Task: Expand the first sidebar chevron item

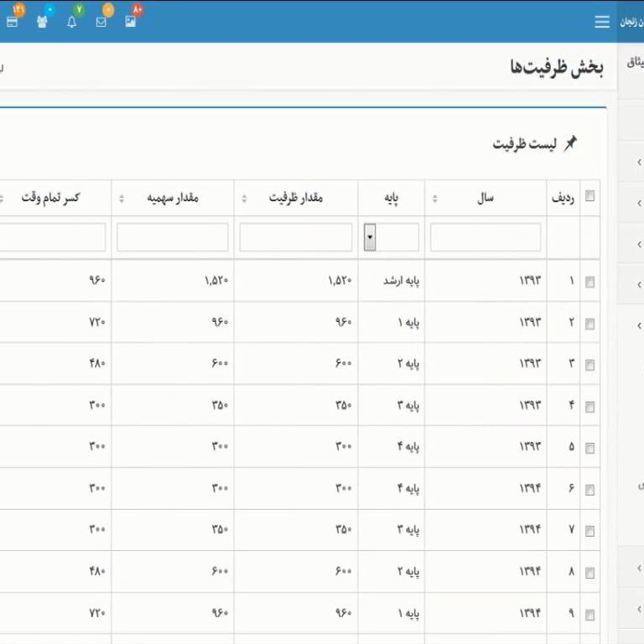Action: point(638,163)
